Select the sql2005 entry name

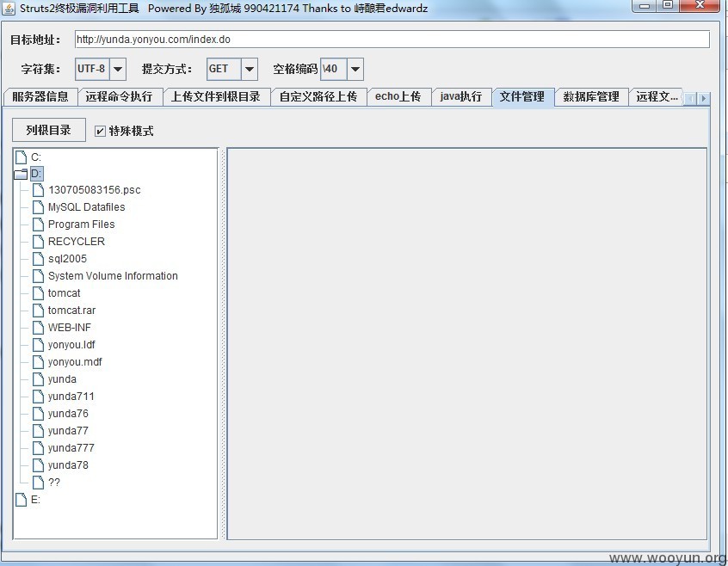tap(67, 258)
